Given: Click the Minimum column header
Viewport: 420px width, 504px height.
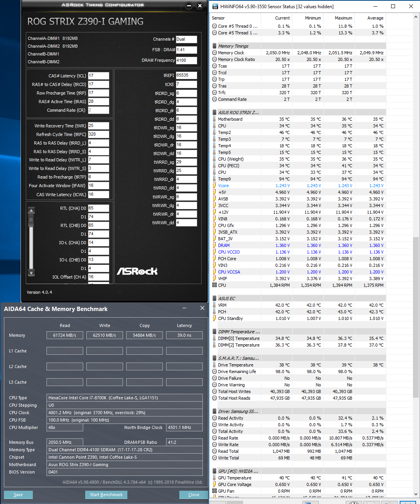Looking at the screenshot, I should (x=313, y=18).
